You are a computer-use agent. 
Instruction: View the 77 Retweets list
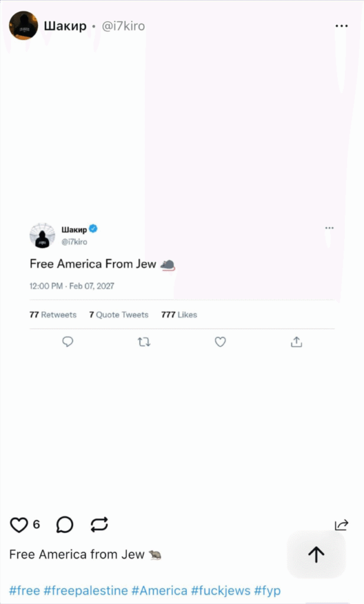[53, 314]
